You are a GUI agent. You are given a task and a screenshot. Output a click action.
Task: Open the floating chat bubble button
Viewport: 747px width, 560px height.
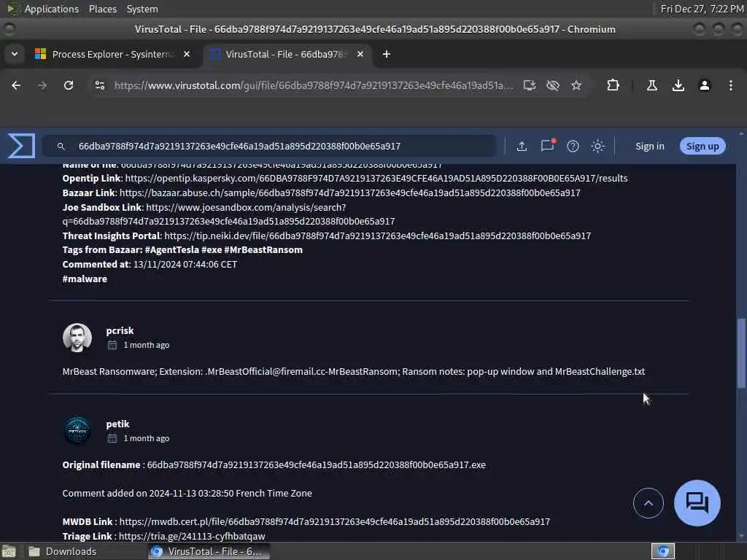coord(697,503)
